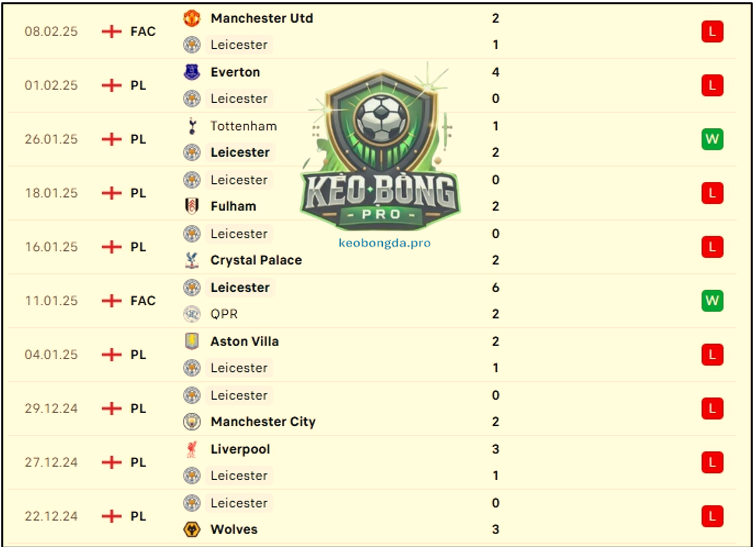This screenshot has width=755, height=547.
Task: Click the Manchester Utd club crest
Action: [192, 18]
